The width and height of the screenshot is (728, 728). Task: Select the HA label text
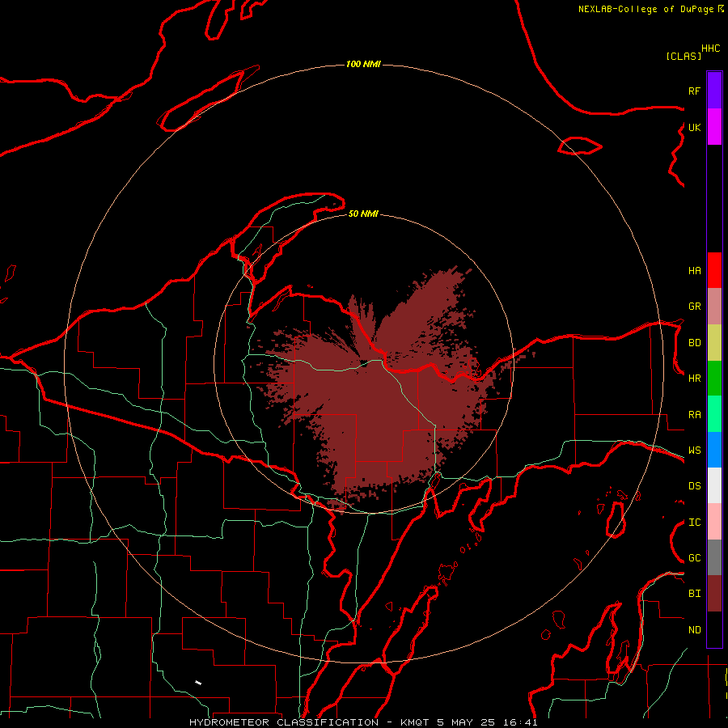[x=694, y=270]
